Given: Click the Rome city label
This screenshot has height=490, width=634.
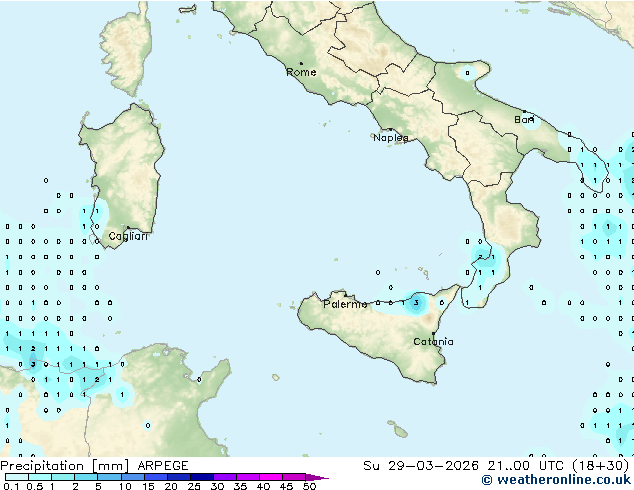Looking at the screenshot, I should tap(301, 72).
